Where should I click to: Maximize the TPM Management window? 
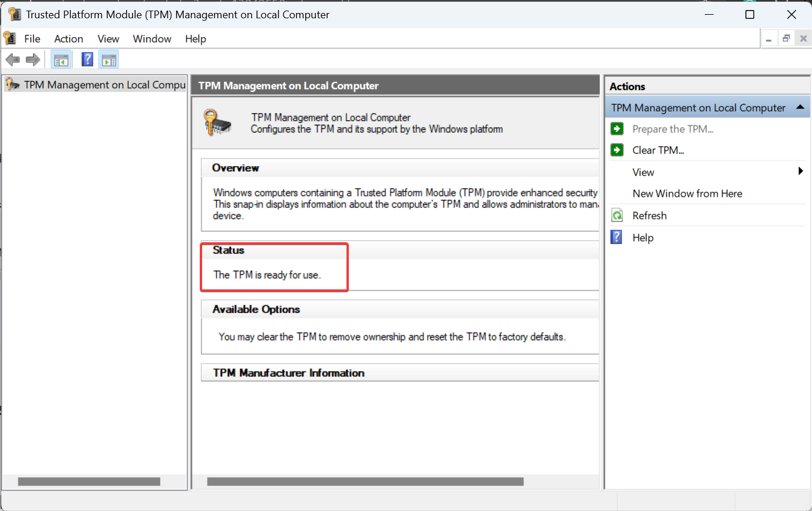tap(750, 14)
